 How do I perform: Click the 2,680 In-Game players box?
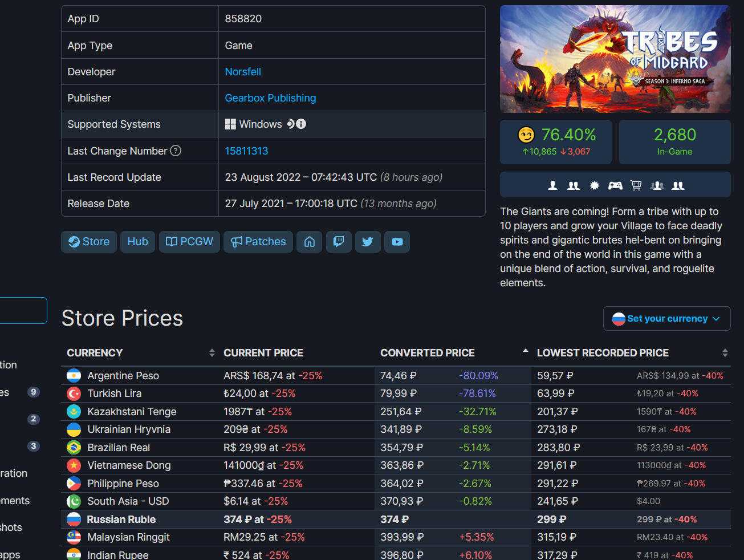pyautogui.click(x=675, y=142)
